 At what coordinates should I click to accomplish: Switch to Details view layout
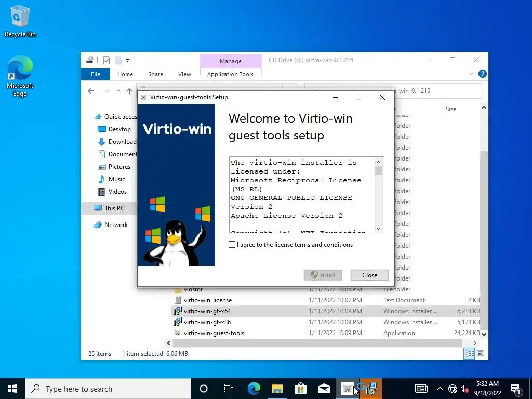tap(470, 353)
